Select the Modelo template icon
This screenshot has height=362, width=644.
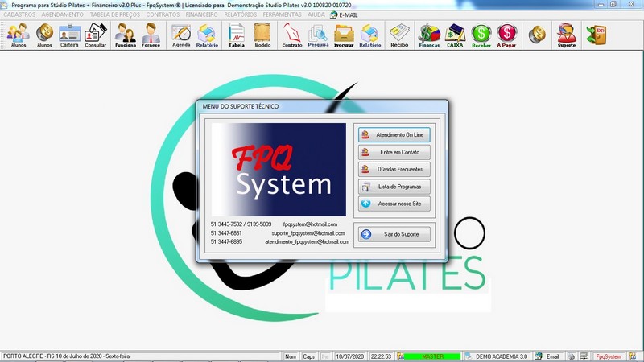(262, 35)
